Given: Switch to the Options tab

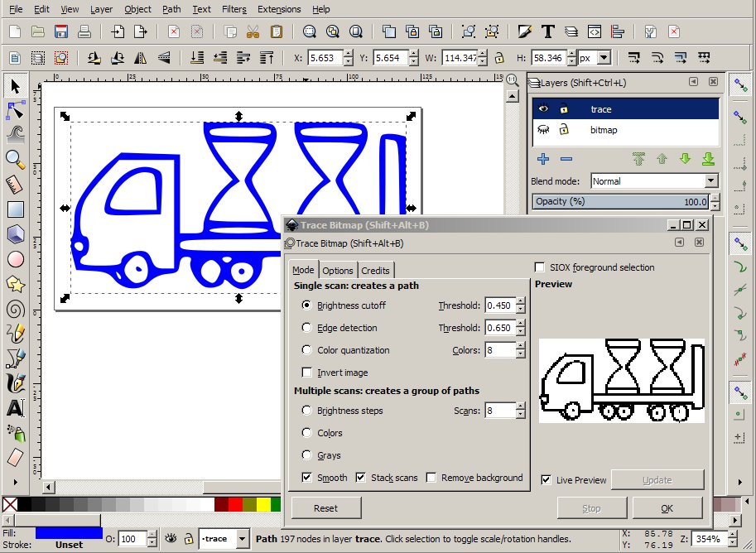Looking at the screenshot, I should click(x=338, y=270).
